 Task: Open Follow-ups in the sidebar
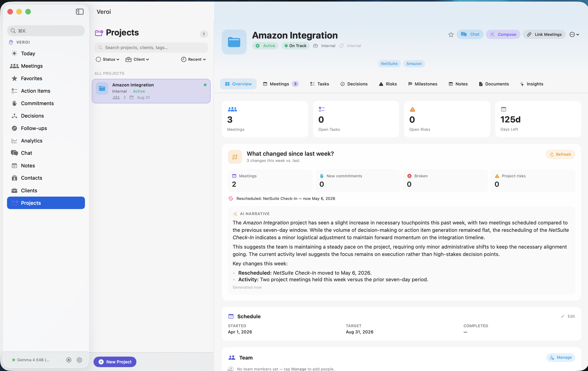click(46, 128)
